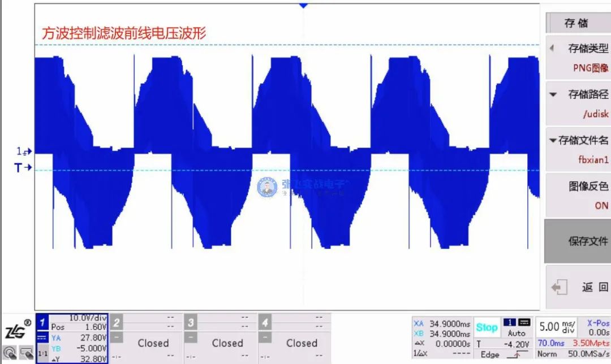611x364 pixels.
Task: Tap the rectangular zoom touch icon
Action: [x=26, y=353]
